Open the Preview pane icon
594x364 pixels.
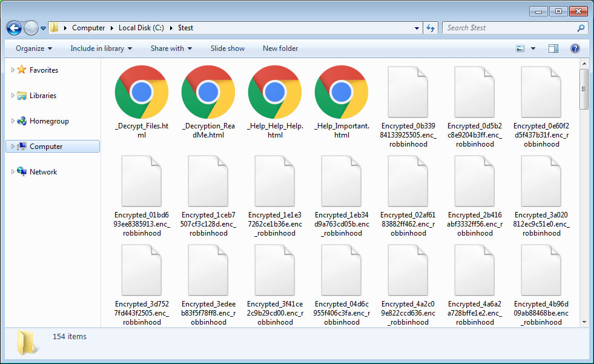click(553, 48)
